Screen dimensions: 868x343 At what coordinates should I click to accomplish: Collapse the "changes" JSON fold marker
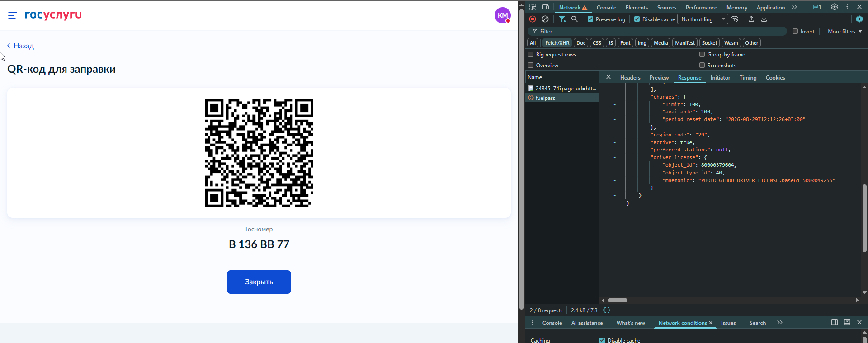pyautogui.click(x=615, y=97)
